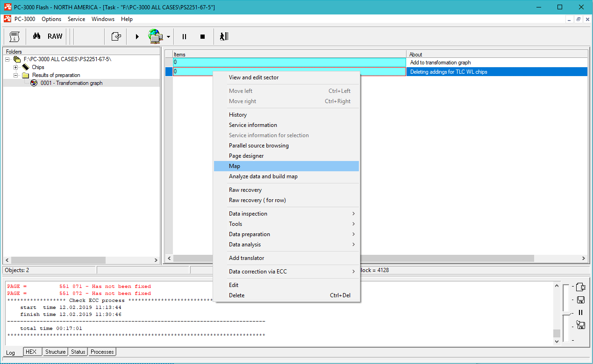Click the log settings page-gear icon
This screenshot has height=364, width=593.
[x=581, y=287]
